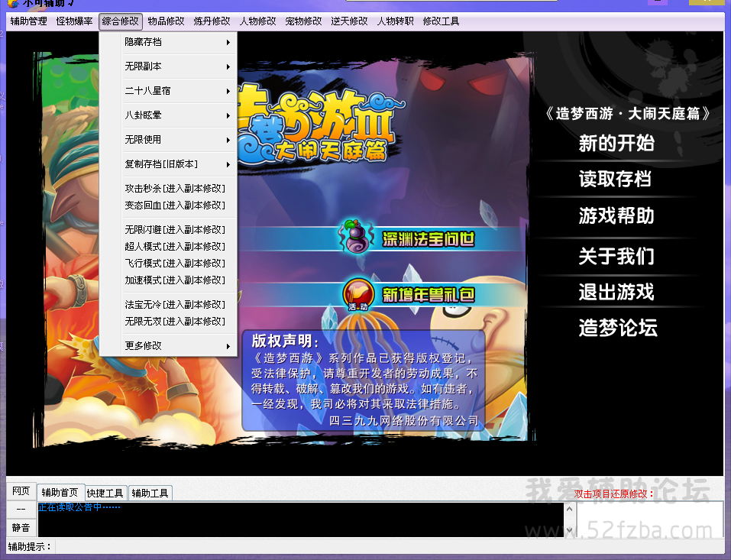Open the 人物转职 menu
Viewport: 731px width, 560px height.
coord(396,21)
